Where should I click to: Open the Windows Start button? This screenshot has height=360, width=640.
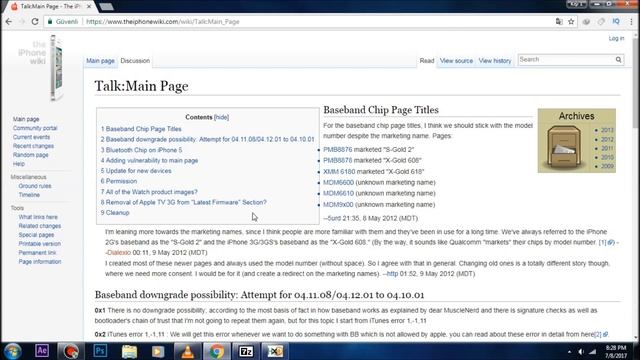tap(13, 351)
